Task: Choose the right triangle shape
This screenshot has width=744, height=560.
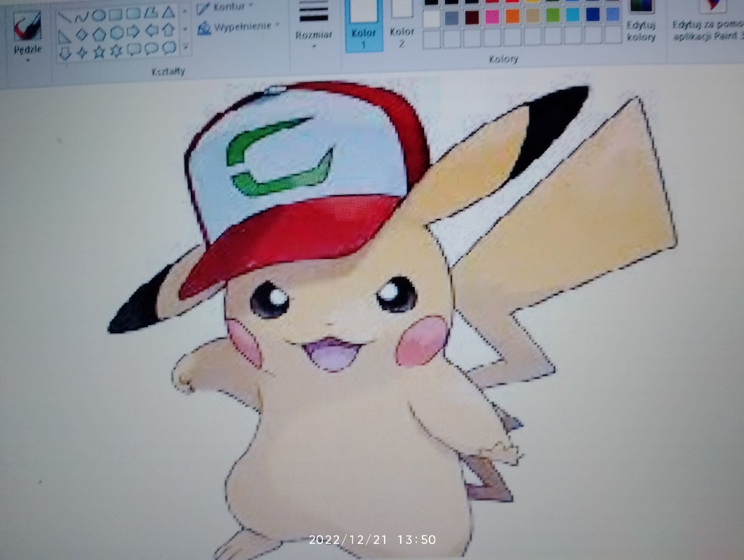Action: tap(65, 34)
